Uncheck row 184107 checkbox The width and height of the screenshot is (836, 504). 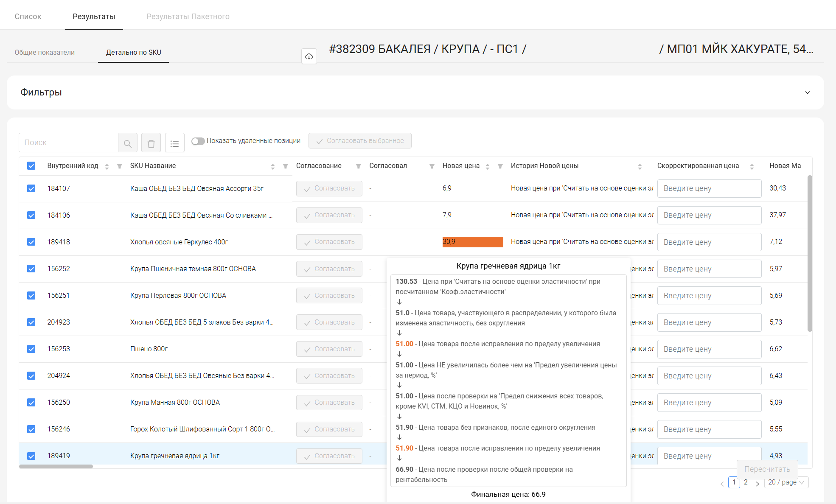point(31,188)
